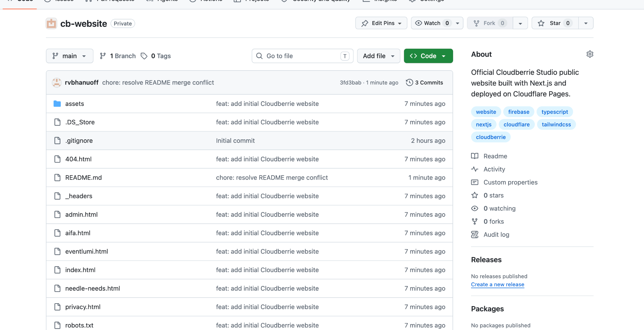Open commit history clock icon
This screenshot has height=330, width=644.
pos(409,82)
